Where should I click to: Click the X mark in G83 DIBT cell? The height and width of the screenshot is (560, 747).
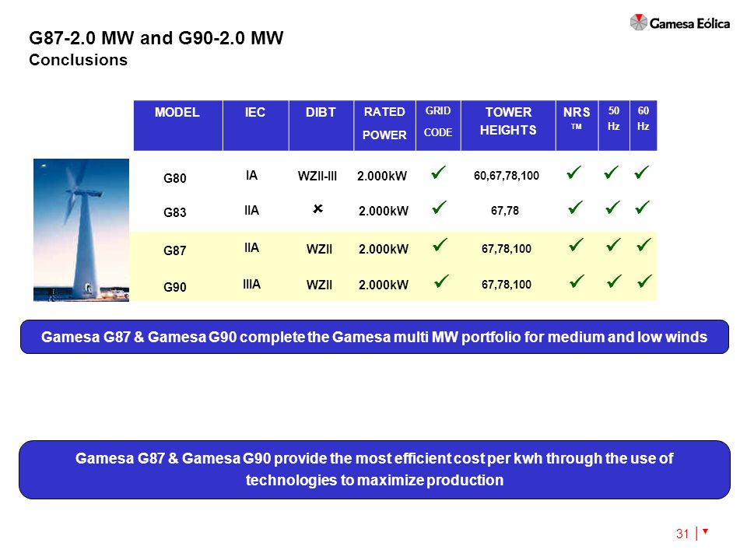click(317, 208)
